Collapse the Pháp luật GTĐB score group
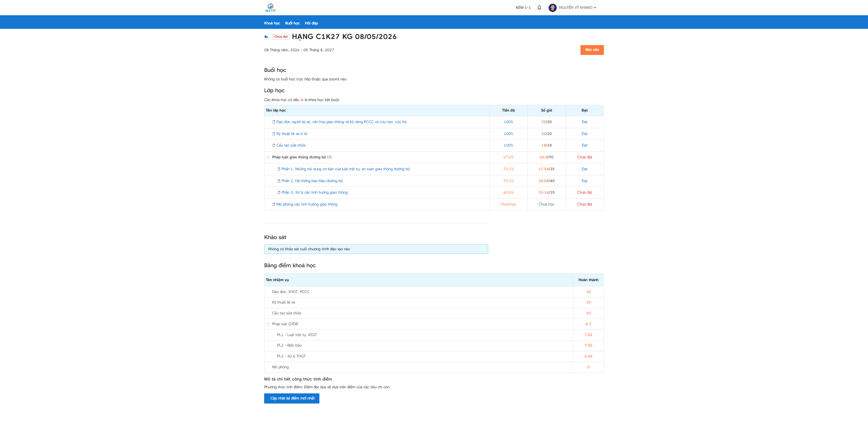Screen dimensions: 868x431 point(268,324)
